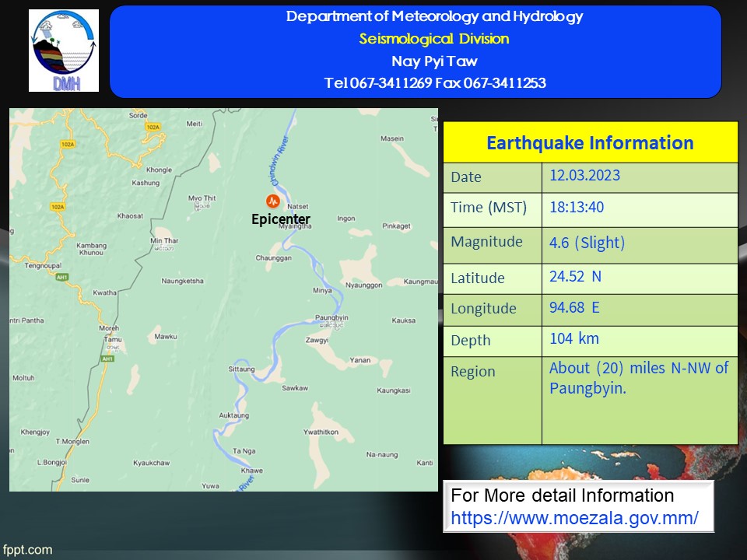
Task: Select the 'Sawkaw' label on the map
Action: click(x=295, y=388)
